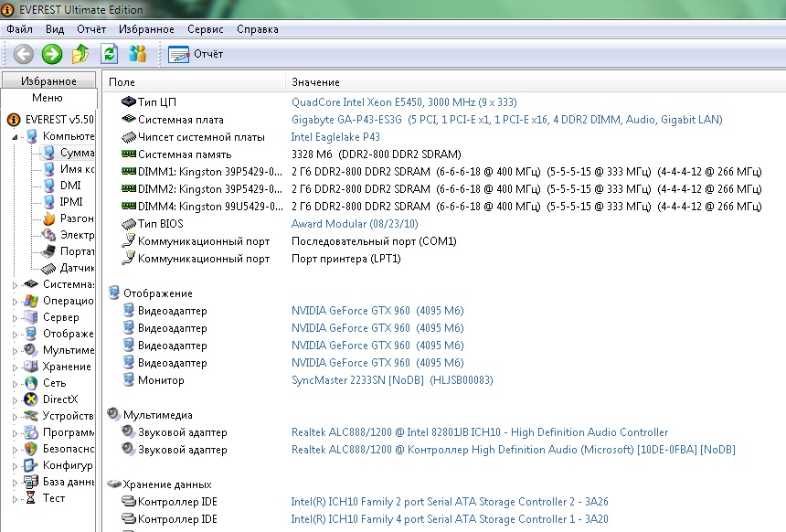Open the QuadCore Intel Xeon E5450 link
The width and height of the screenshot is (786, 532).
pyautogui.click(x=404, y=102)
